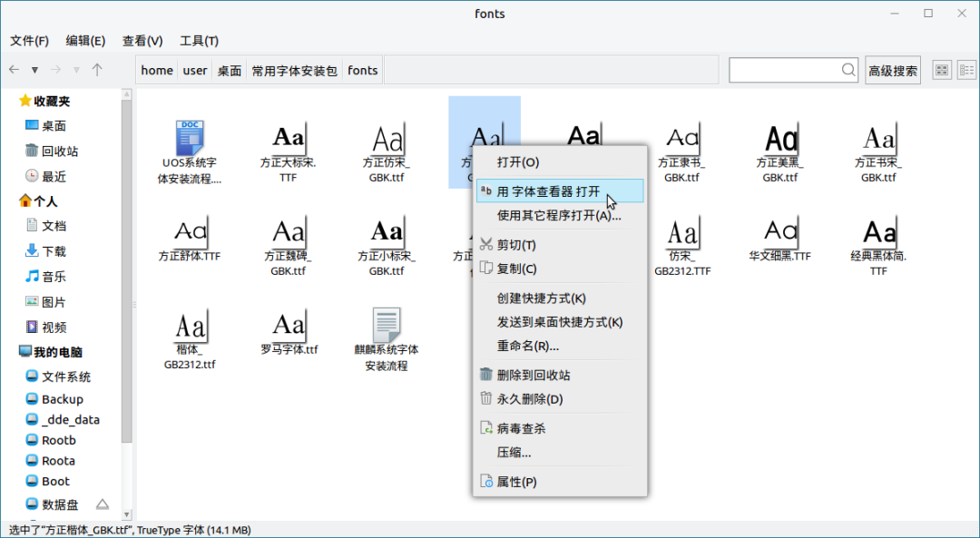The width and height of the screenshot is (980, 538).
Task: Open 音乐 folder in sidebar
Action: (45, 276)
